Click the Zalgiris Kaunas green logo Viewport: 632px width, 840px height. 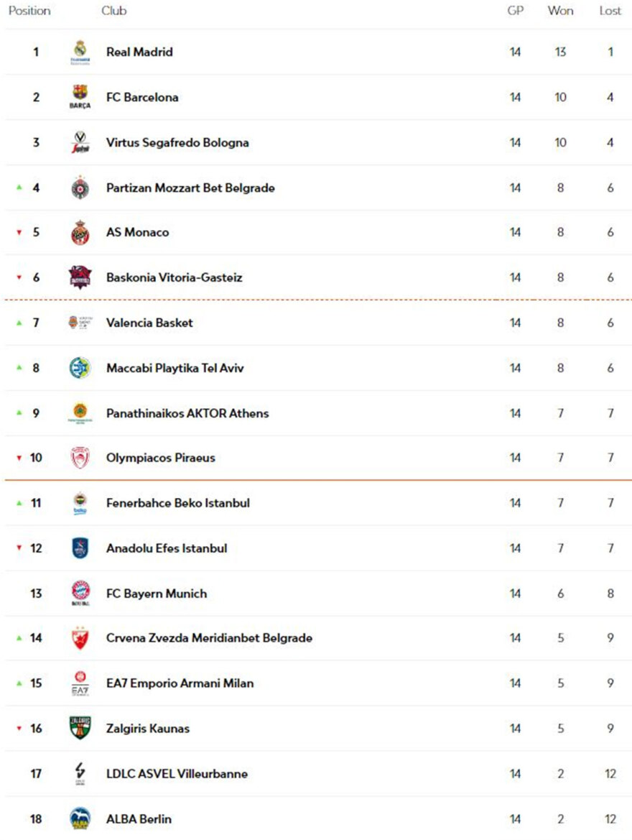[80, 728]
